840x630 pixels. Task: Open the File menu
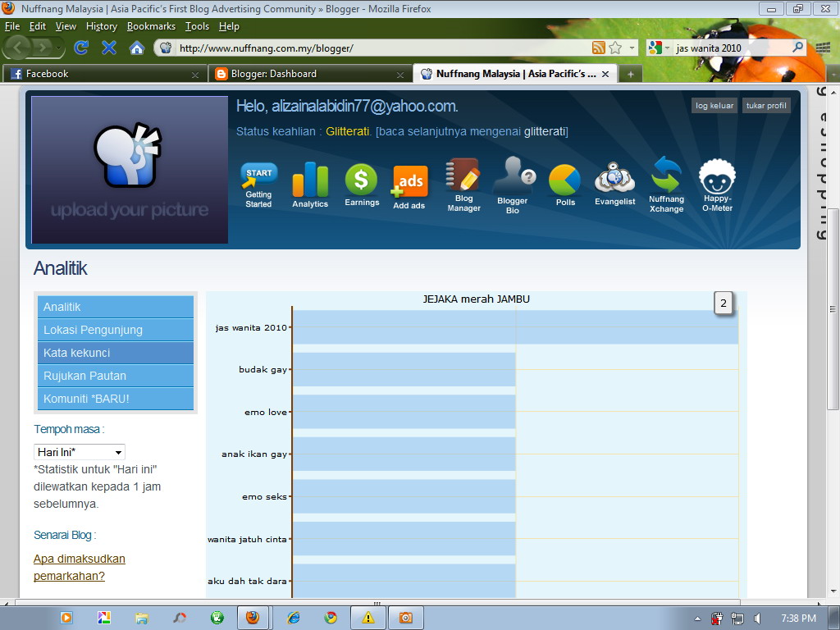(x=11, y=26)
